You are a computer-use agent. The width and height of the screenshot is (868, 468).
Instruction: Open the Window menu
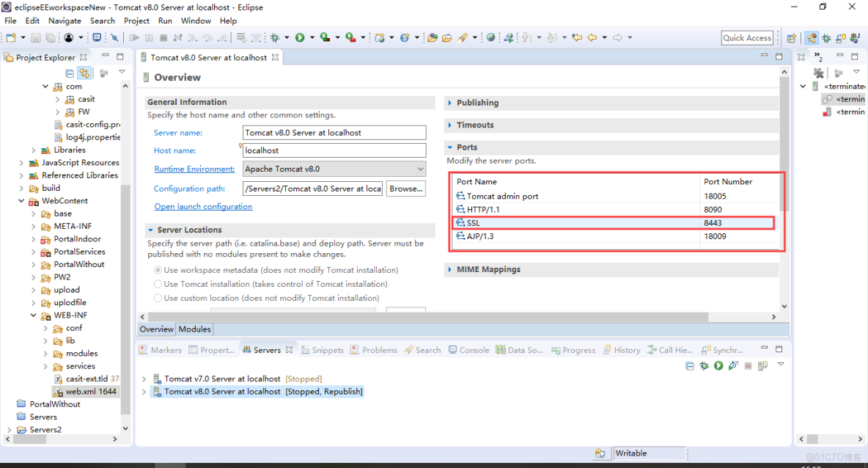(x=196, y=21)
